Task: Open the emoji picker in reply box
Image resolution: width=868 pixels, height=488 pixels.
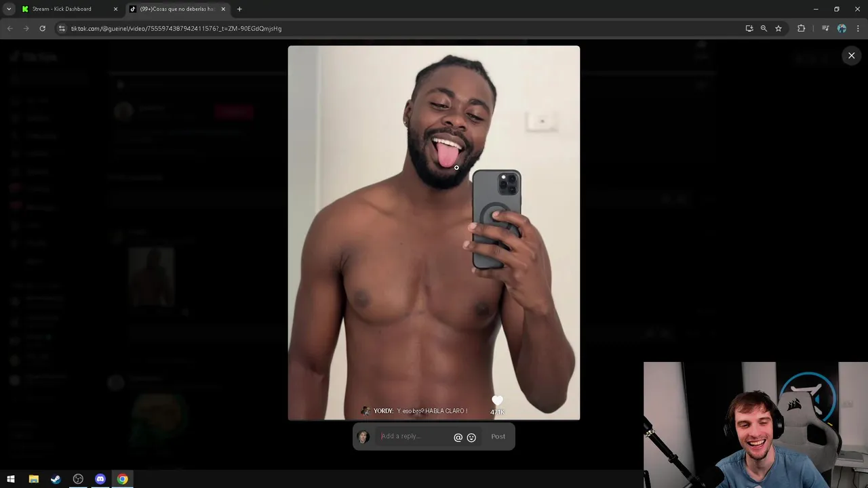Action: coord(471,437)
